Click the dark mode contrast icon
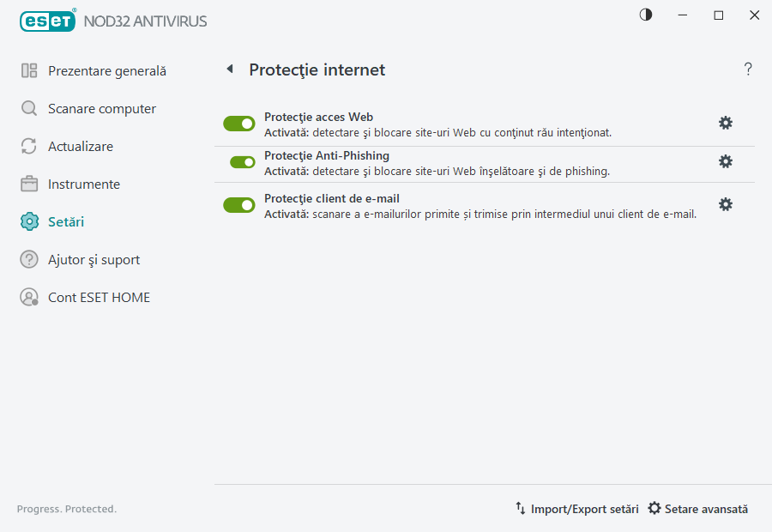The image size is (772, 532). coord(645,15)
